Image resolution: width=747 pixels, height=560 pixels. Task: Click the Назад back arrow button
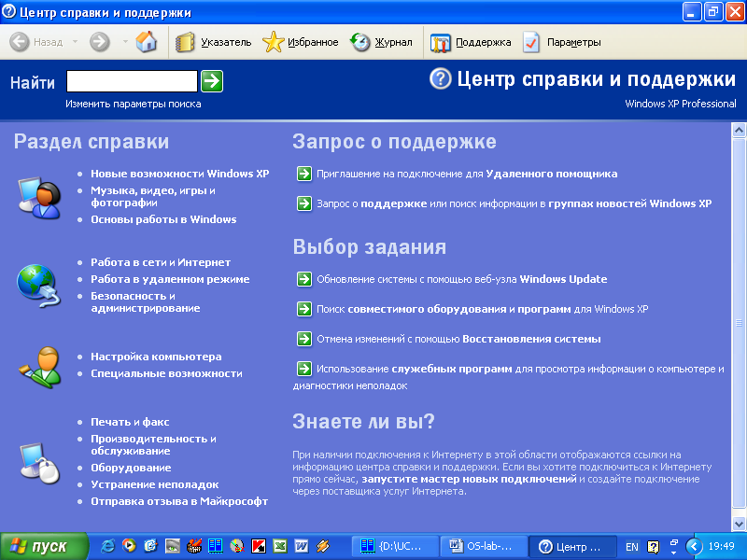point(36,42)
